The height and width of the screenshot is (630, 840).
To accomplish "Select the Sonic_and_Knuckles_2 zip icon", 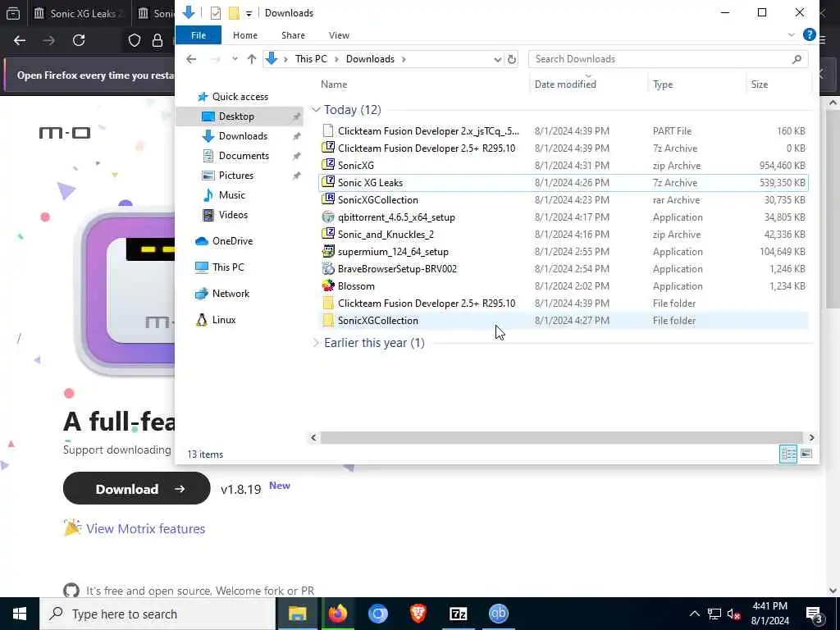I will [328, 234].
